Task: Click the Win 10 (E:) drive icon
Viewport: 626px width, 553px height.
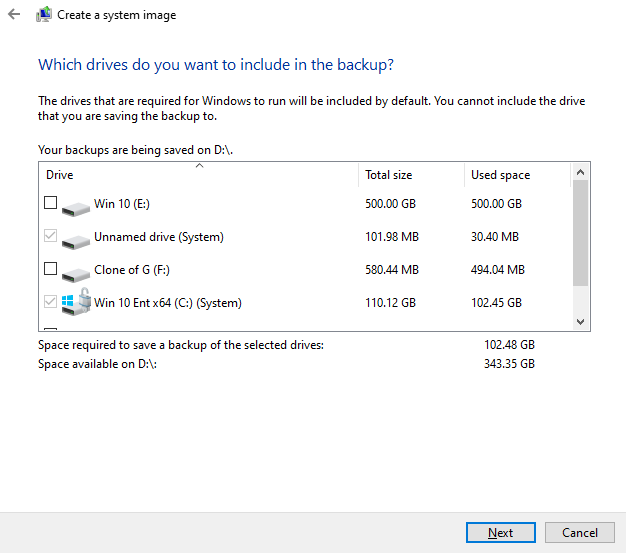Action: click(75, 207)
